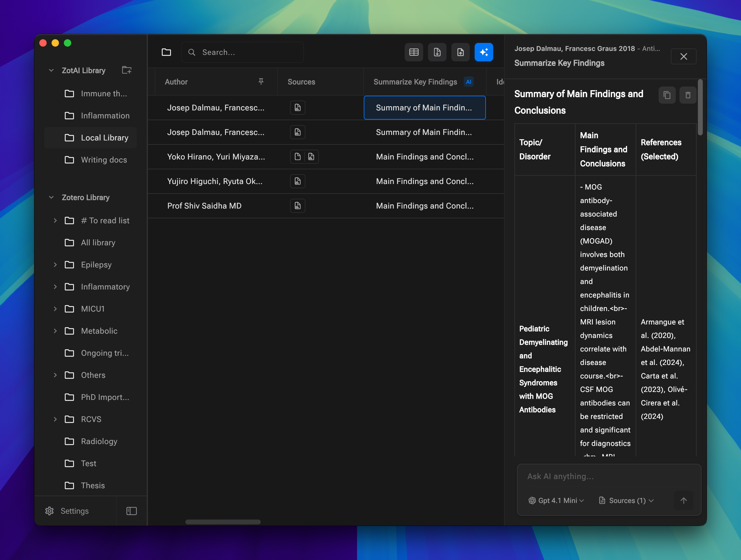
Task: Open the PDF source for Prof Shiv Saidha MD
Action: coord(297,205)
